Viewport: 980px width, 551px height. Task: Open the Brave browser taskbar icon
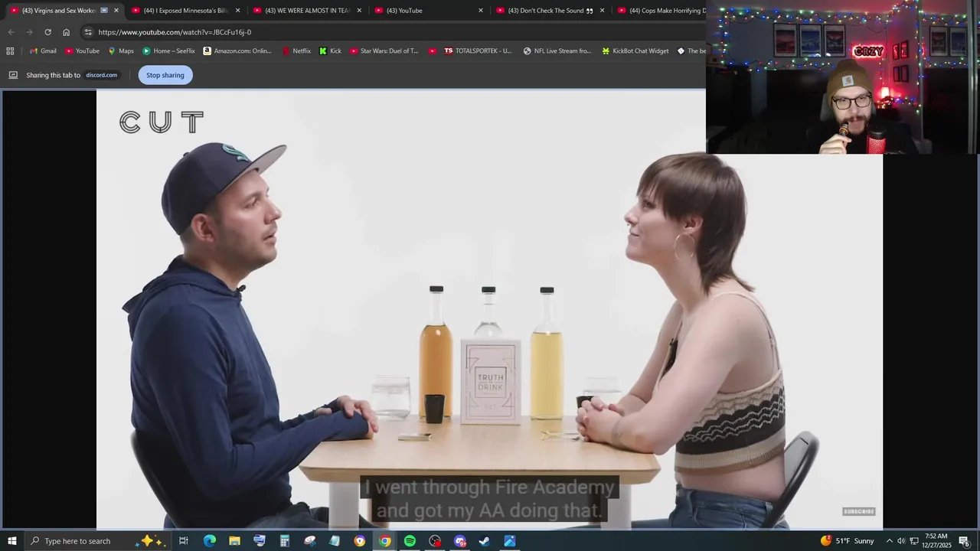coord(360,541)
